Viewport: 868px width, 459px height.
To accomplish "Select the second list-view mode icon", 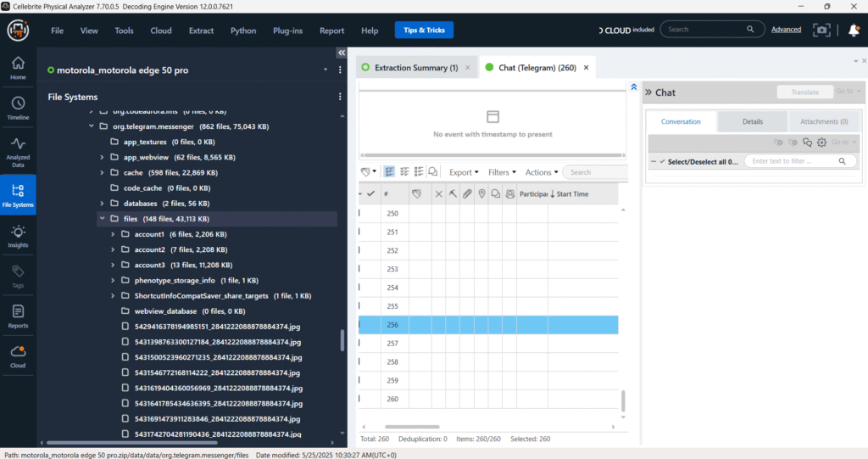I will tap(404, 172).
